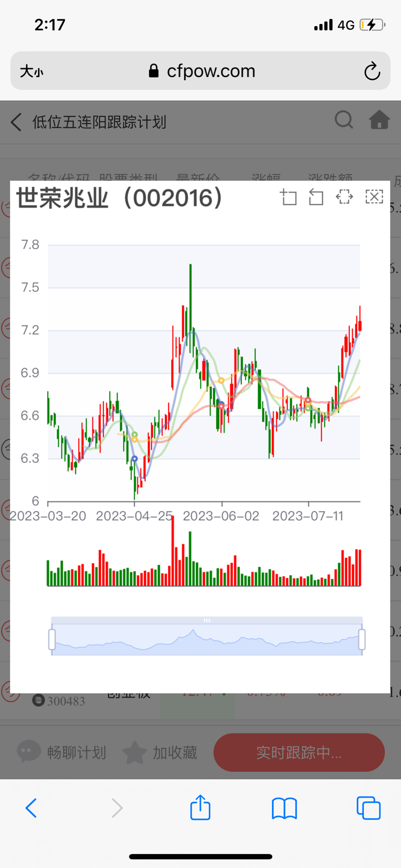The width and height of the screenshot is (401, 868).
Task: Tap left handle of chart range slider
Action: click(x=52, y=639)
